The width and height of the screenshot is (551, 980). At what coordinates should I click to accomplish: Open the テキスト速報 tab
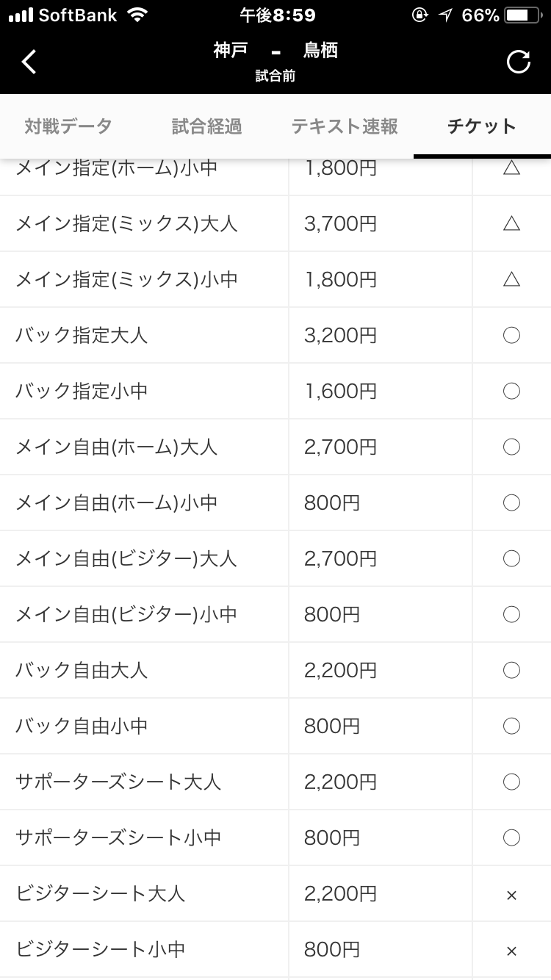pos(345,126)
